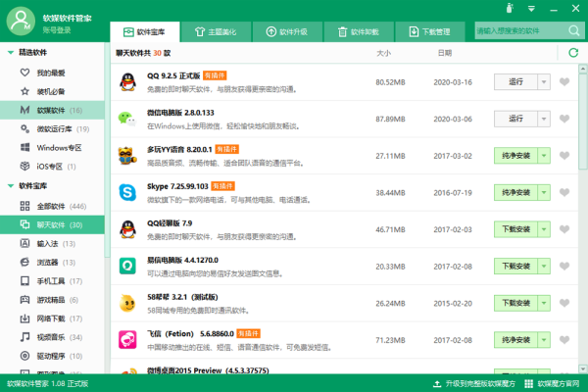The width and height of the screenshot is (588, 392).
Task: Click the QQ轻聊版 penguin icon
Action: point(127,229)
